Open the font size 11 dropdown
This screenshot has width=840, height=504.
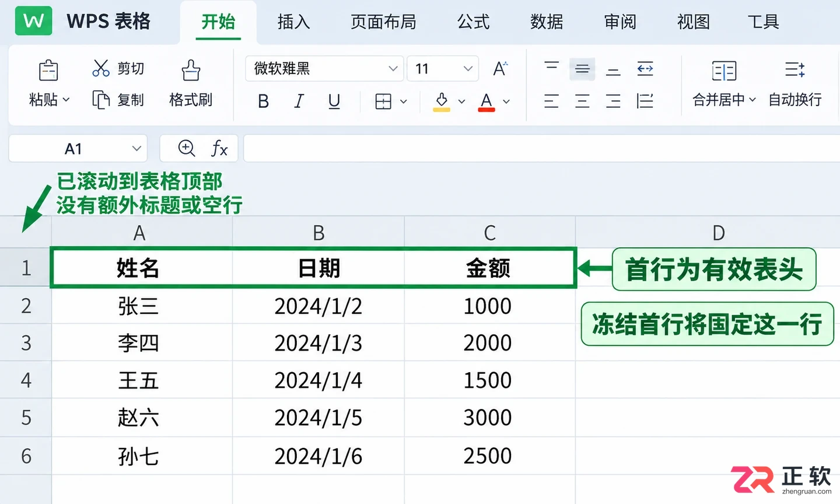[x=443, y=69]
